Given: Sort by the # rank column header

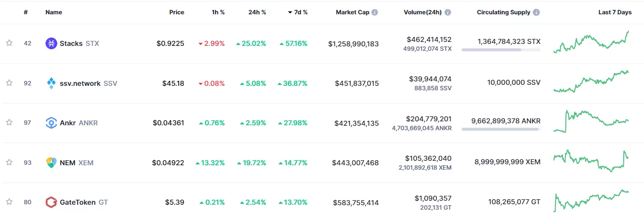Looking at the screenshot, I should tap(26, 12).
